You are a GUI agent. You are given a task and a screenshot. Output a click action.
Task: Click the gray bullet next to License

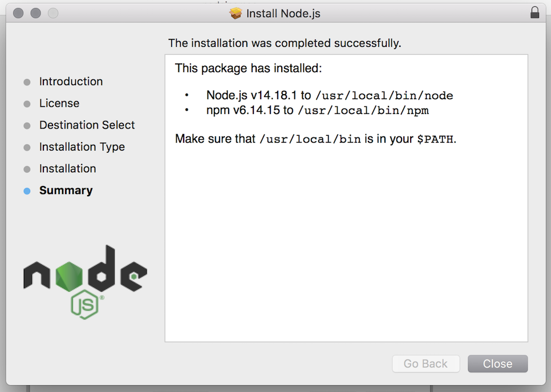(x=27, y=104)
